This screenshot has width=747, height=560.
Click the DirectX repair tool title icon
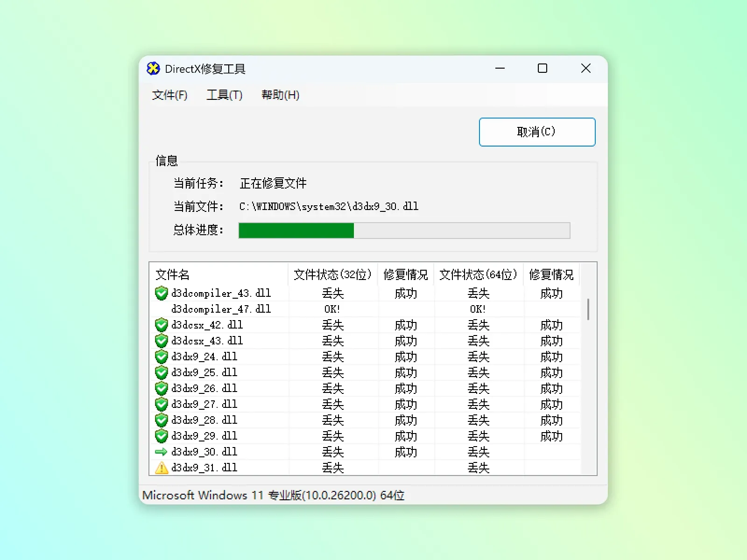point(153,69)
